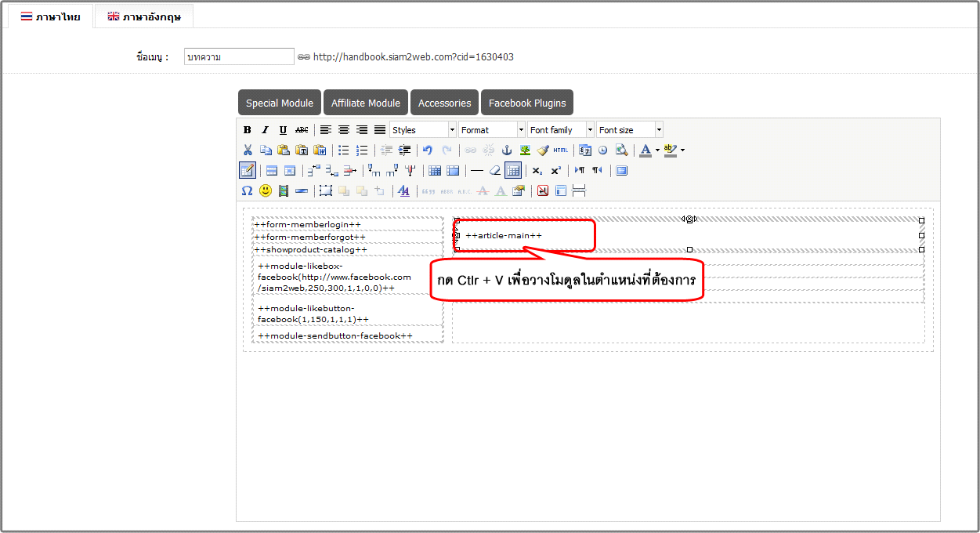Apply subscript formatting
This screenshot has height=533, width=980.
pyautogui.click(x=537, y=170)
